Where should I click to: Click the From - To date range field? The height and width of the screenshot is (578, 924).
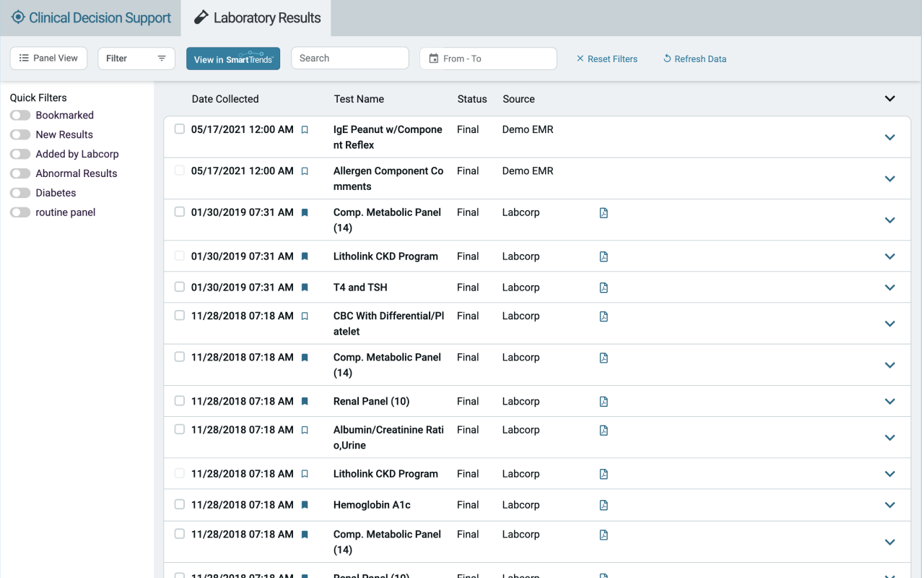(x=488, y=59)
